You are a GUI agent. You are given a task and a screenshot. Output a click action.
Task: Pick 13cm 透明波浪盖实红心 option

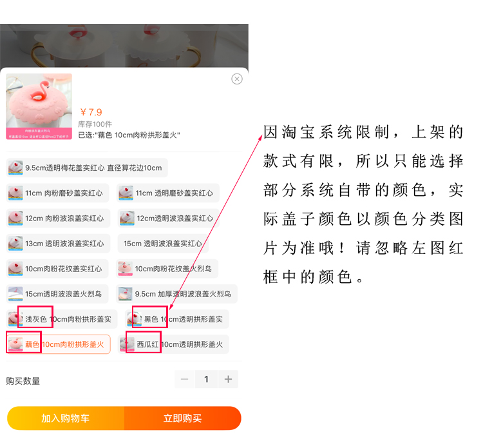(58, 244)
